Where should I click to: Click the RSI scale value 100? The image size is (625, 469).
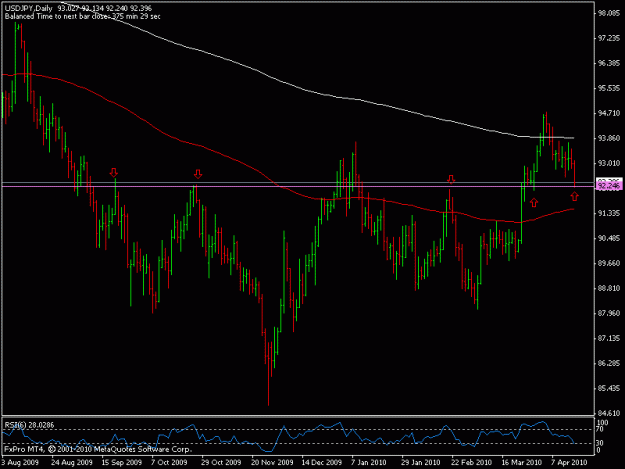603,423
